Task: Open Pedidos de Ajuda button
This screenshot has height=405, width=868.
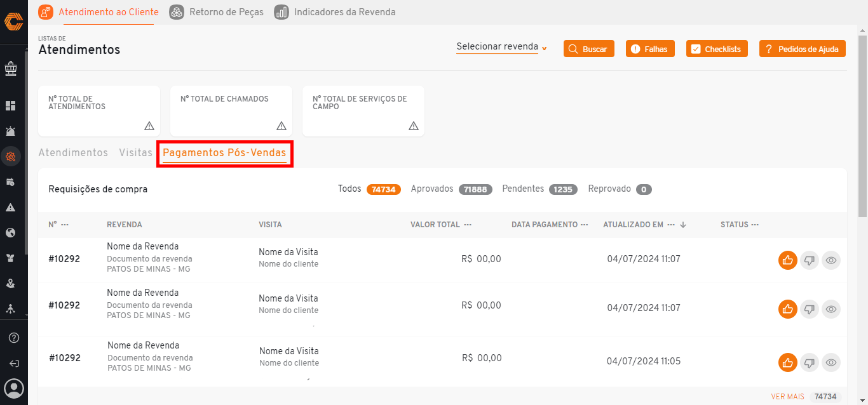Action: tap(803, 49)
